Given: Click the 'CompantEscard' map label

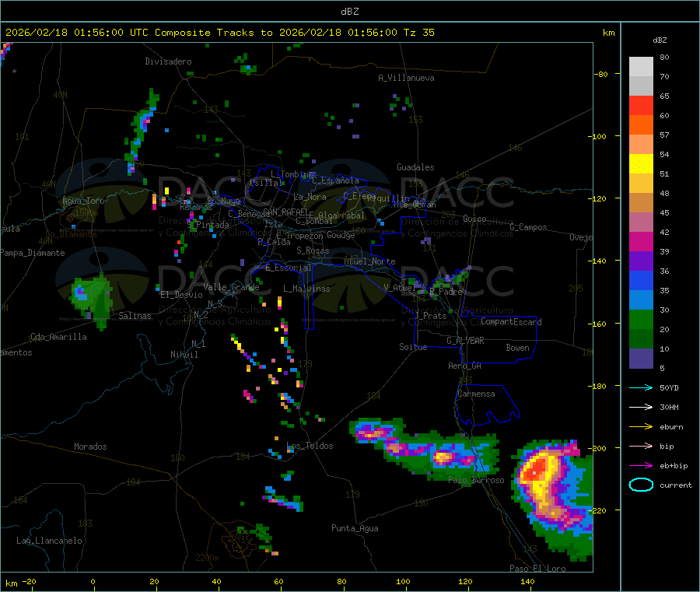Looking at the screenshot, I should click(x=511, y=321).
